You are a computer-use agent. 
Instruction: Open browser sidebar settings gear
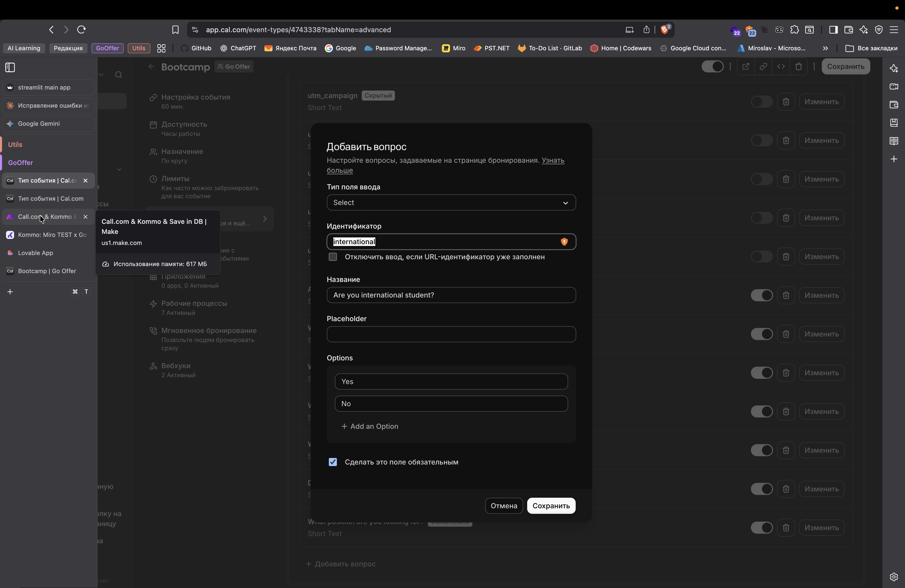(x=894, y=577)
